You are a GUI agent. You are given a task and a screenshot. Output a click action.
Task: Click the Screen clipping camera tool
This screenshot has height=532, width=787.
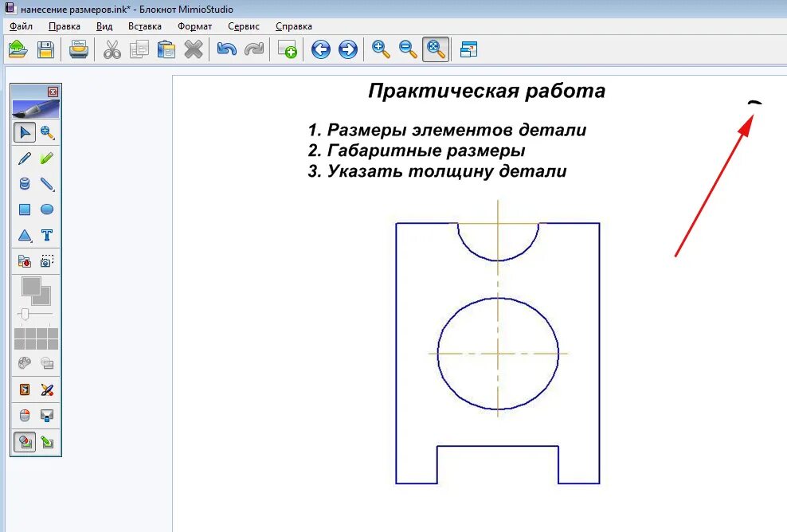pos(47,261)
